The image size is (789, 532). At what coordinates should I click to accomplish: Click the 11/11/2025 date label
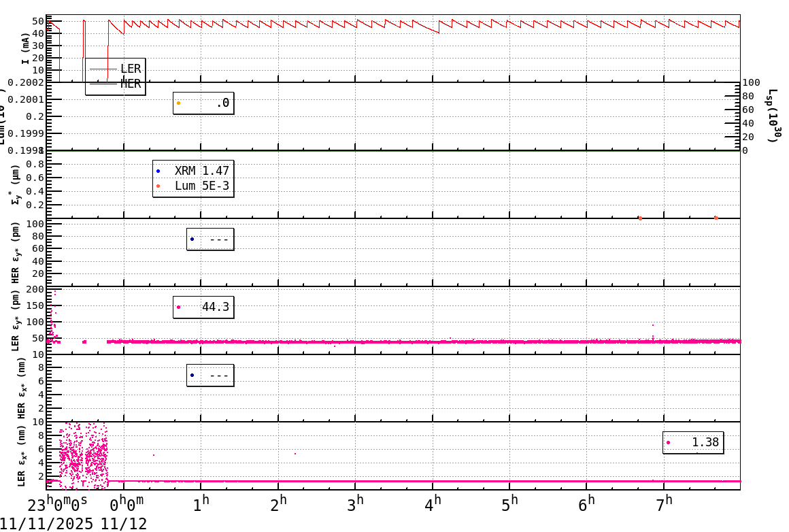(46, 524)
